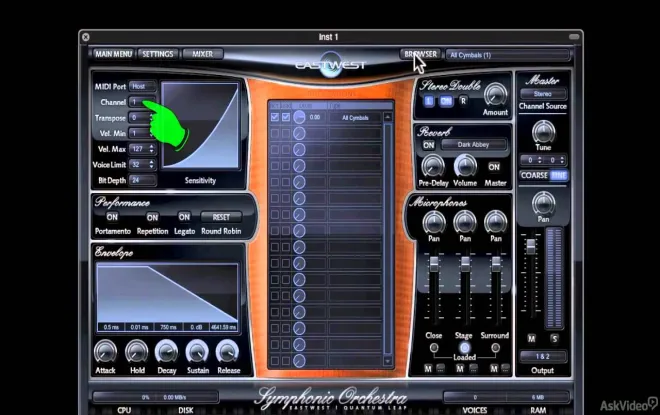Click the Reverb Volume knob

tap(465, 165)
